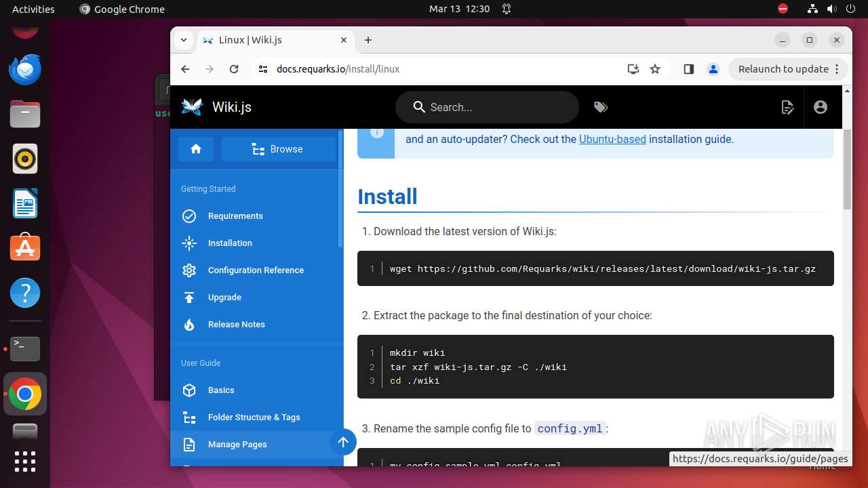Go to wiki home via house button
The image size is (868, 488).
click(x=196, y=149)
